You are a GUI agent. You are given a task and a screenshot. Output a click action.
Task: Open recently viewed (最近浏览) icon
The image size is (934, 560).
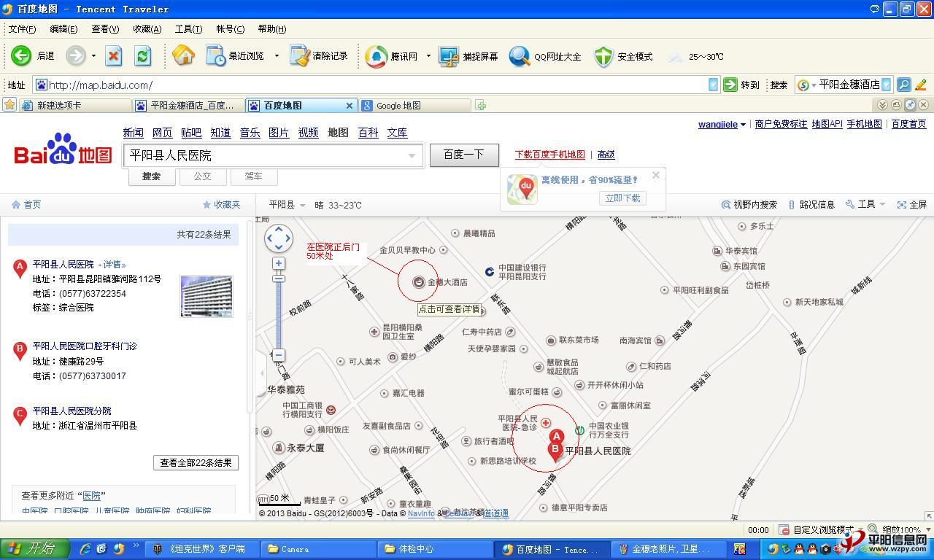[x=216, y=56]
